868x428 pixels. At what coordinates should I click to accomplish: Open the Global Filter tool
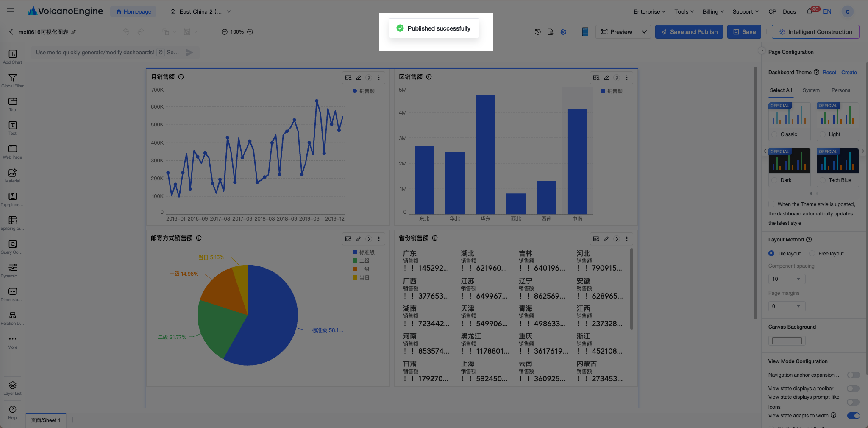(x=12, y=81)
